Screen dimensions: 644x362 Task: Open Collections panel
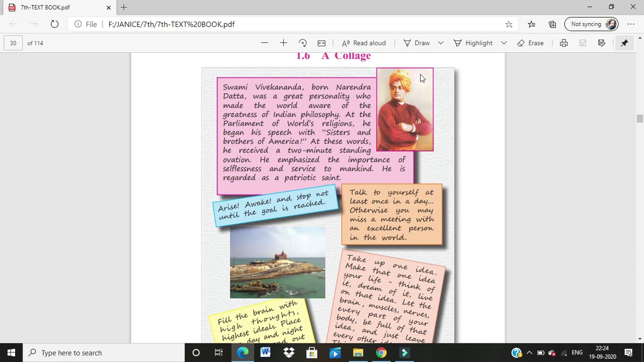pos(552,24)
